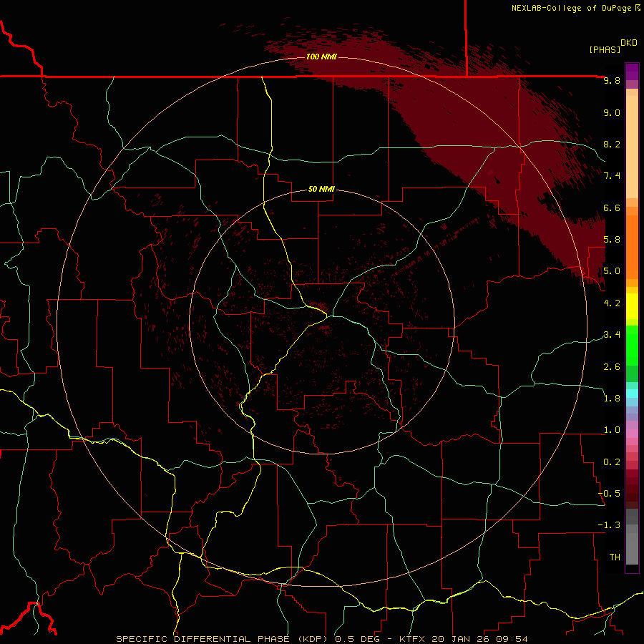Click the 09:54 timestamp in the caption
The image size is (644, 644).
click(513, 639)
